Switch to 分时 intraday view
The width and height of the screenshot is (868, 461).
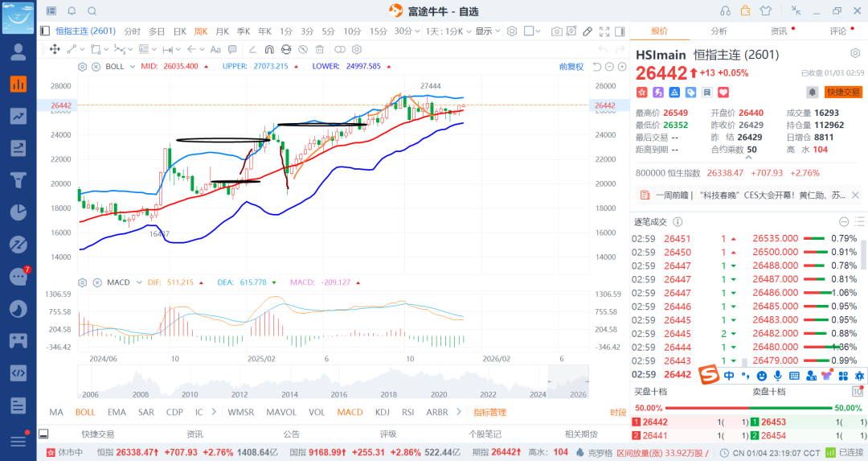point(133,31)
